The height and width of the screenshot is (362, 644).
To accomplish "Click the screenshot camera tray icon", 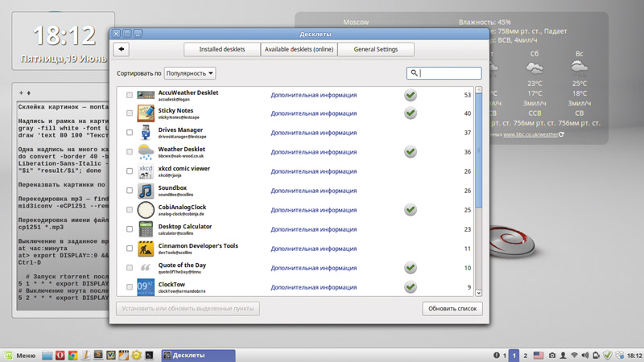I will [x=552, y=355].
